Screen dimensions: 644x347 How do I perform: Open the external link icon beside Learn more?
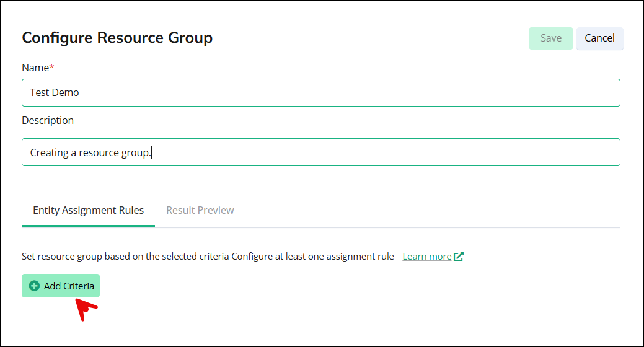[x=459, y=257]
